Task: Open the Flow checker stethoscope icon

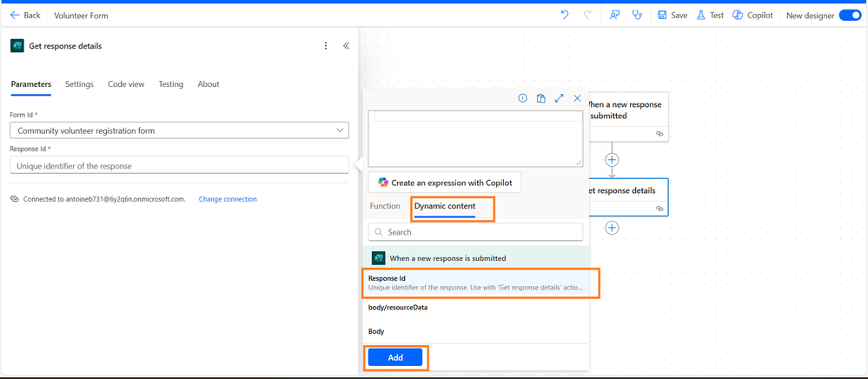Action: [x=637, y=16]
